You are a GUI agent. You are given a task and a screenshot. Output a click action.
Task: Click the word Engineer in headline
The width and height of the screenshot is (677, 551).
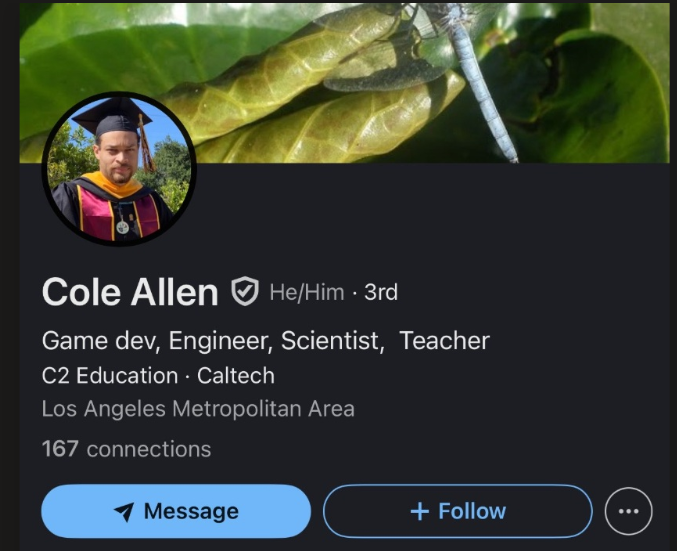pos(220,340)
